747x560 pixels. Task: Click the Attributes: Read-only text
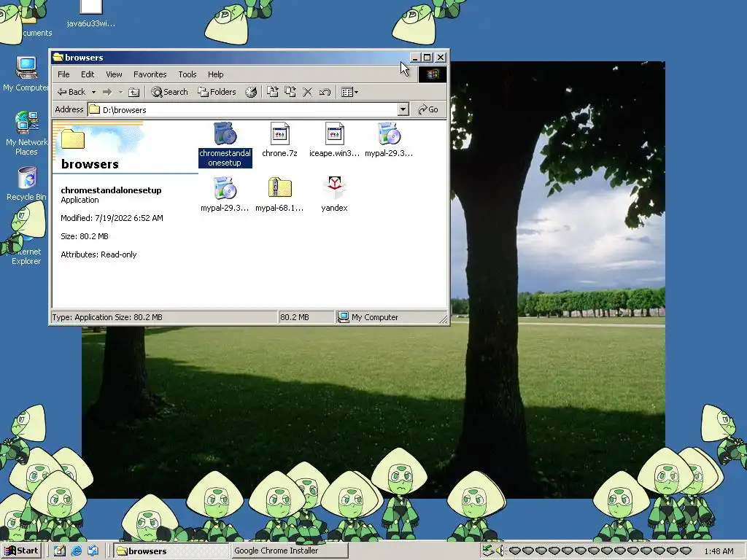pyautogui.click(x=98, y=254)
